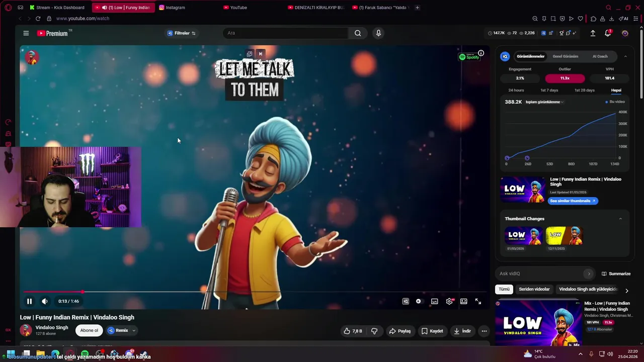644x362 pixels.
Task: Click the Ara search input
Action: coord(285,33)
